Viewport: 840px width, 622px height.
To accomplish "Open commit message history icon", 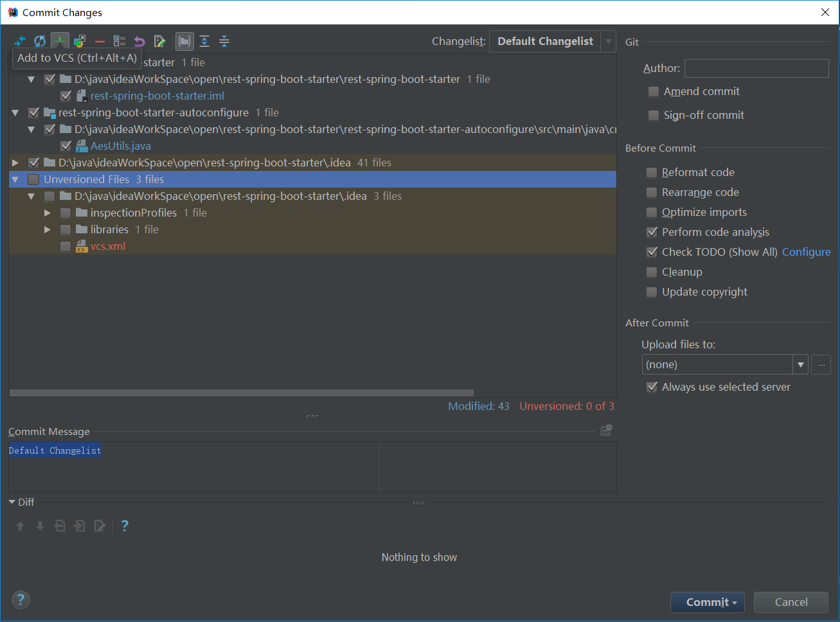I will pos(606,430).
